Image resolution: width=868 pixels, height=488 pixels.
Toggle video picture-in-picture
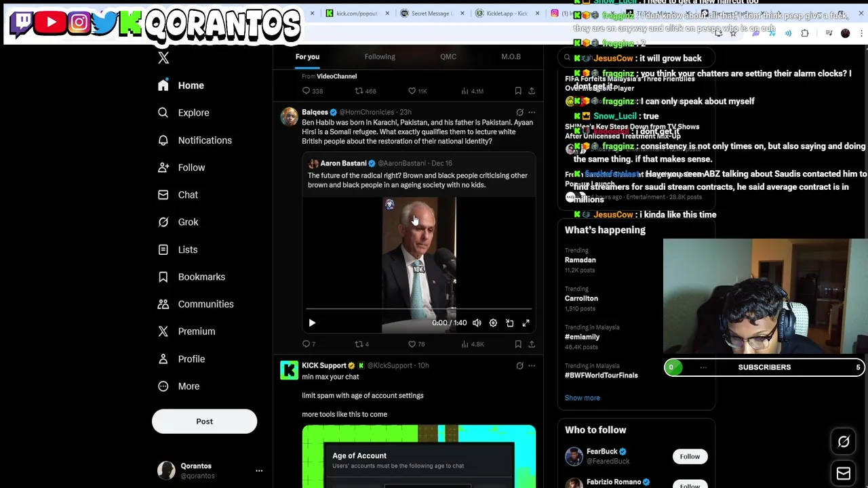coord(509,323)
